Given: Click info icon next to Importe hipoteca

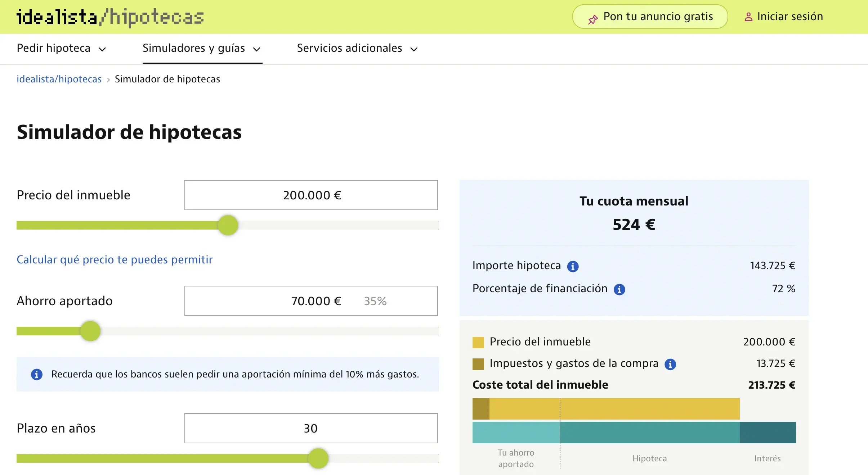Looking at the screenshot, I should (573, 266).
